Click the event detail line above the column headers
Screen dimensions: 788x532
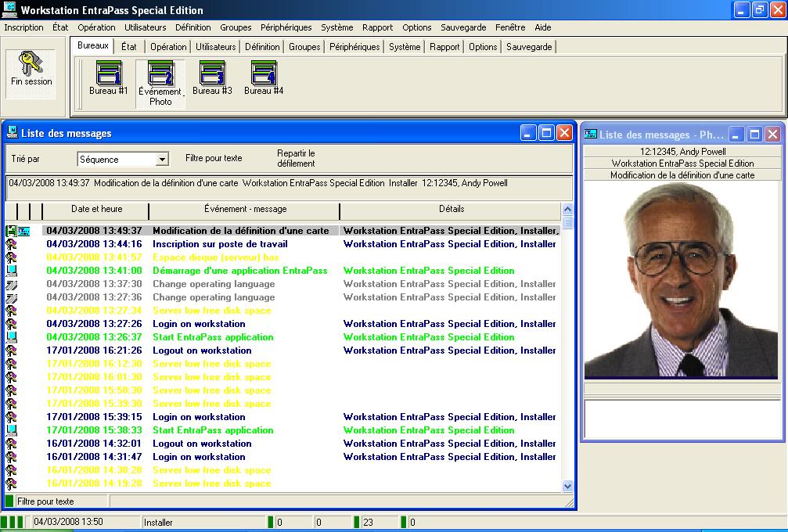289,188
